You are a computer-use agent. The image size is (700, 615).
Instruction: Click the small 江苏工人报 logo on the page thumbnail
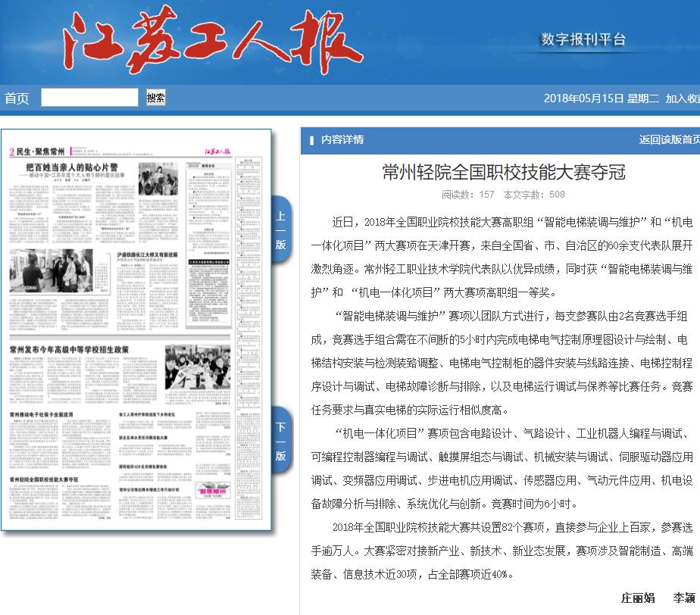(217, 151)
